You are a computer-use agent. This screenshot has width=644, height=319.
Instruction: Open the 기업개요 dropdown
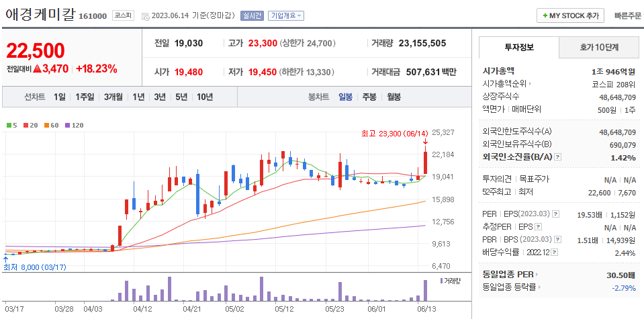286,16
